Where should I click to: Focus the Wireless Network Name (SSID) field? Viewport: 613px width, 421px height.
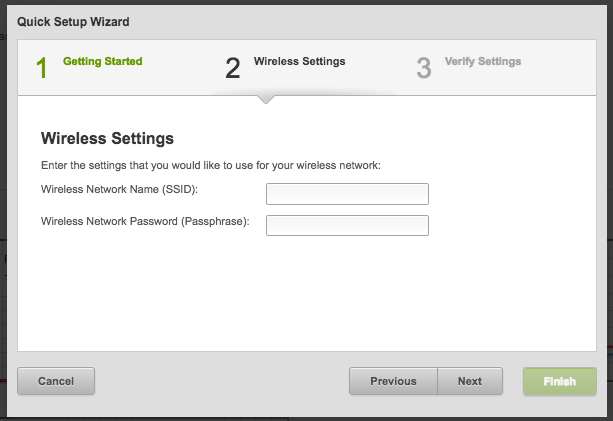pyautogui.click(x=347, y=194)
